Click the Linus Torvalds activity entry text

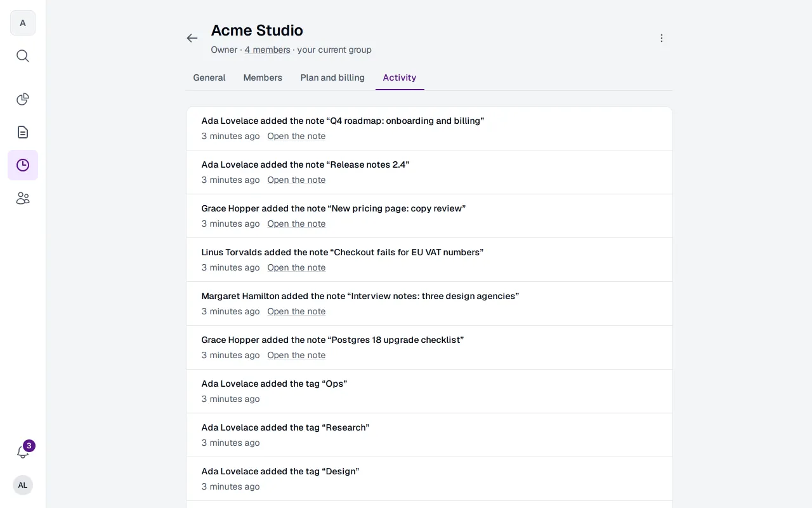[x=343, y=252]
